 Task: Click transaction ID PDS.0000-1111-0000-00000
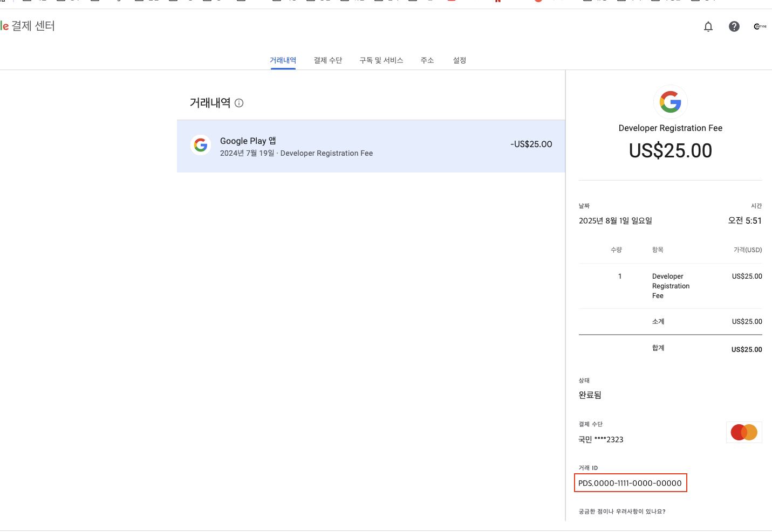click(630, 483)
